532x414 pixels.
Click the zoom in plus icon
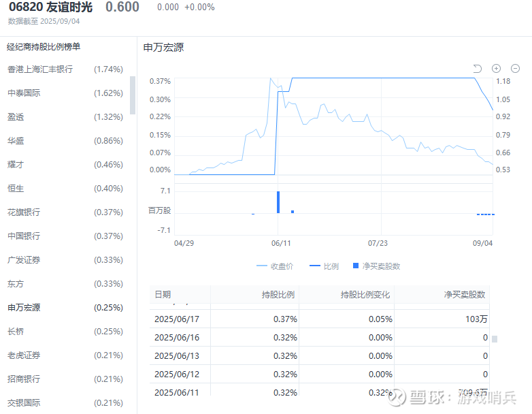(496, 68)
